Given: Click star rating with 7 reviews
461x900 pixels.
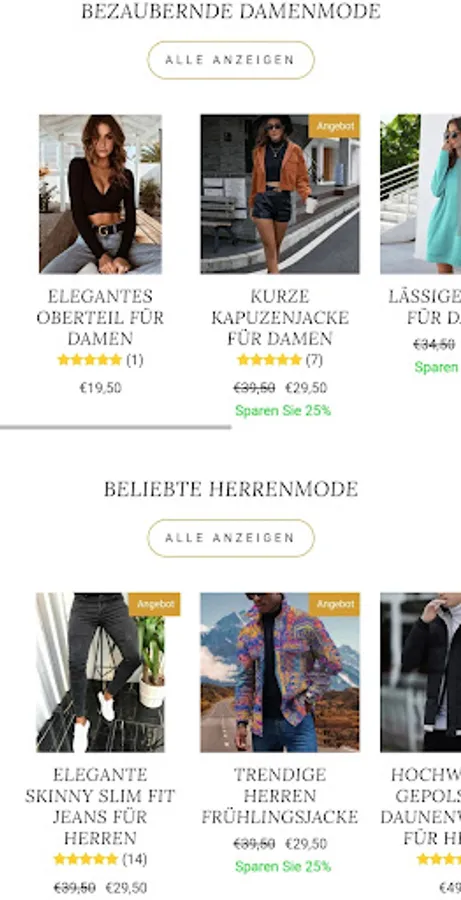Looking at the screenshot, I should (269, 360).
